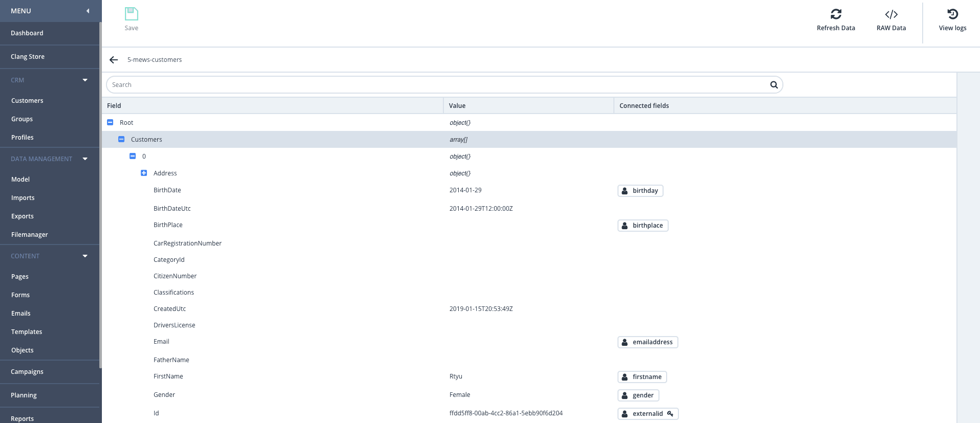Image resolution: width=980 pixels, height=423 pixels.
Task: Click person icon on birthday tag
Action: pyautogui.click(x=625, y=191)
